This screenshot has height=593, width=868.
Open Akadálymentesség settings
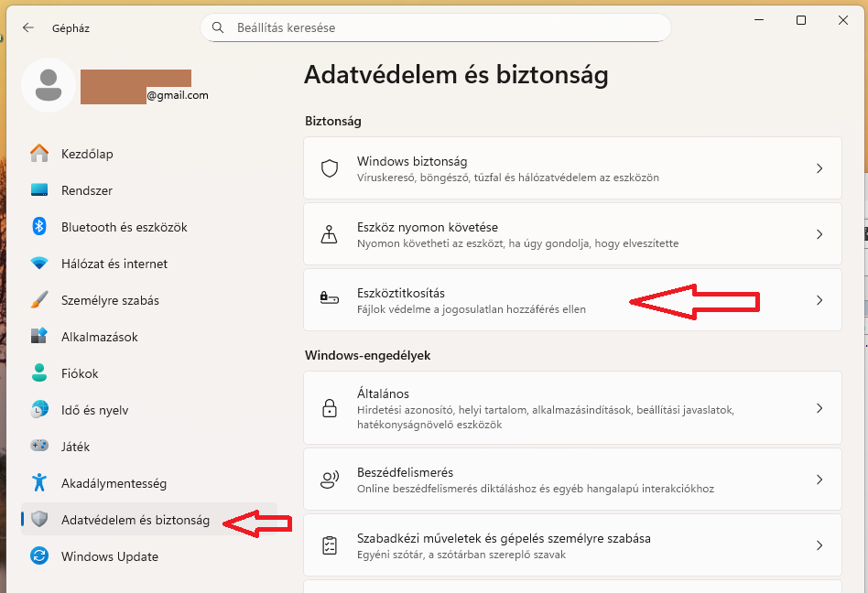(x=149, y=483)
